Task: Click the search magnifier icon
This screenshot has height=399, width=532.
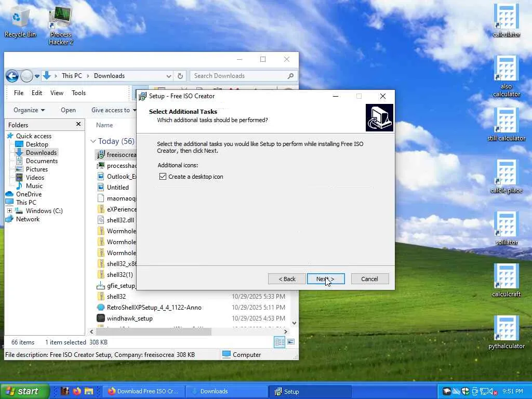Action: tap(290, 76)
